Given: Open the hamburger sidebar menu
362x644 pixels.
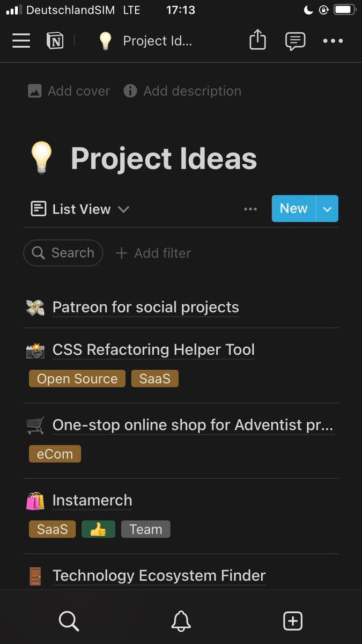Looking at the screenshot, I should pyautogui.click(x=21, y=41).
